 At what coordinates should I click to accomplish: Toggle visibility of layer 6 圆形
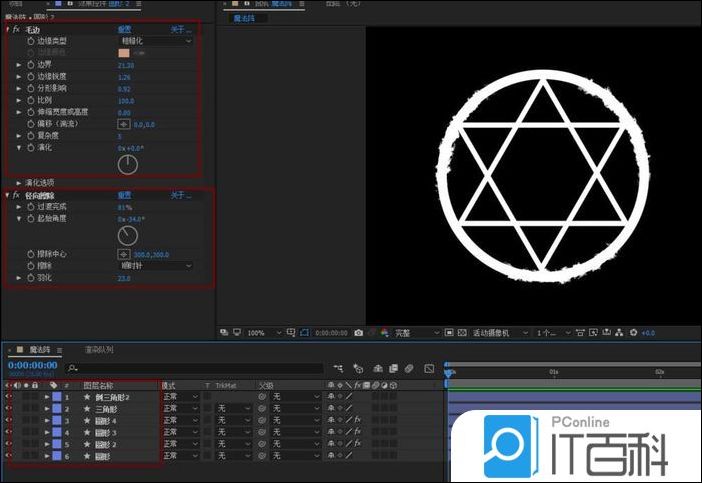9,455
